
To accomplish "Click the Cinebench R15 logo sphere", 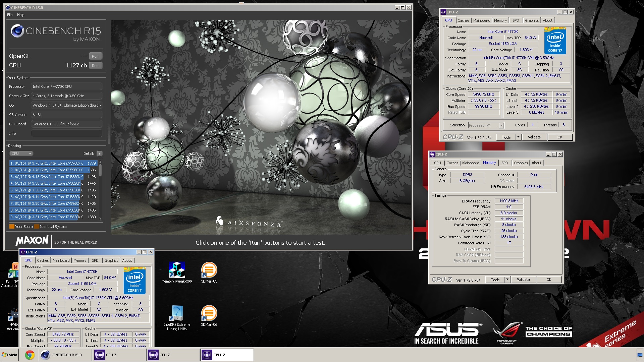I will click(x=17, y=31).
